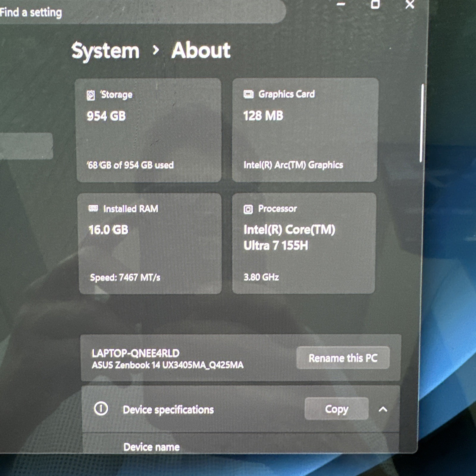Click the vertical scrollbar of the Settings window
This screenshot has width=476, height=476.
[x=422, y=123]
